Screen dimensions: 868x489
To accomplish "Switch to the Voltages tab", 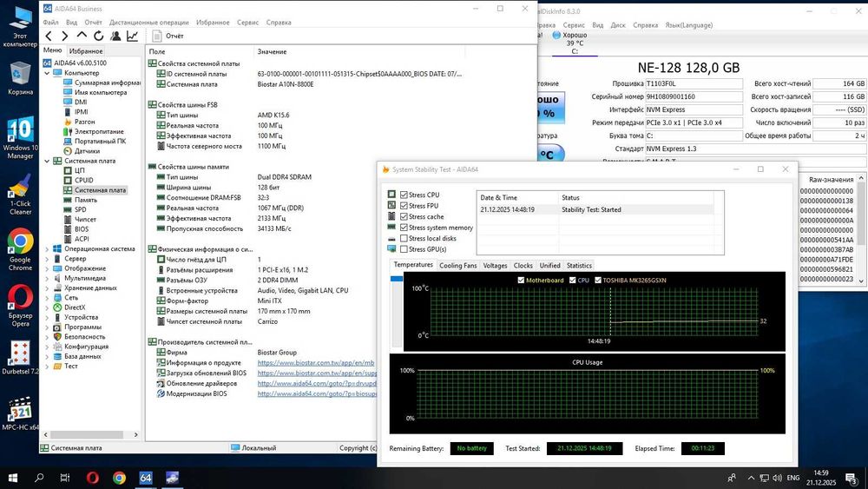I will pos(495,266).
